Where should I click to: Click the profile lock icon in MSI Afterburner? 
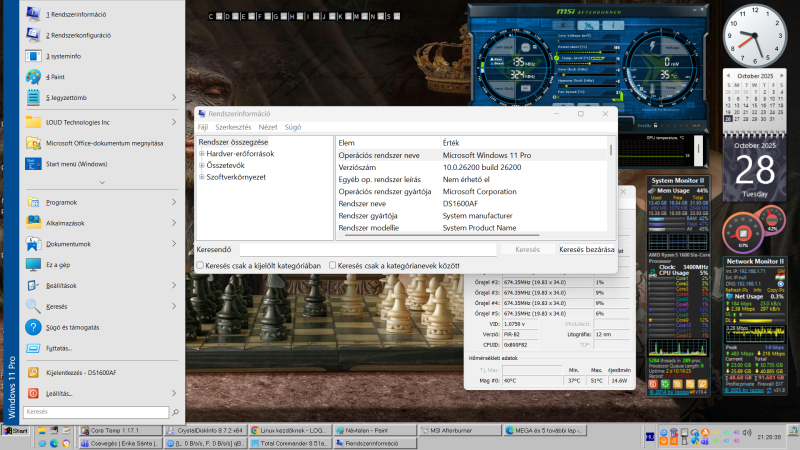[x=656, y=125]
